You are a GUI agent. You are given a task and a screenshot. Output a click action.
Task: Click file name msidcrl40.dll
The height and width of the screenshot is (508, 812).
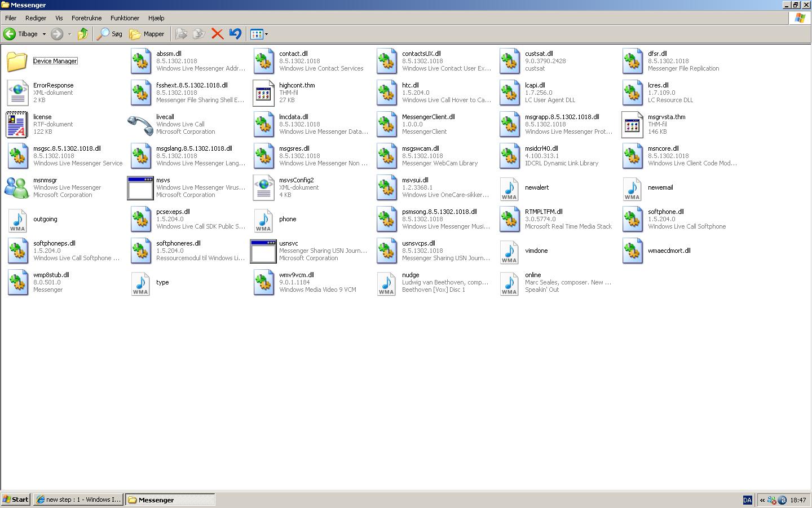click(x=541, y=148)
